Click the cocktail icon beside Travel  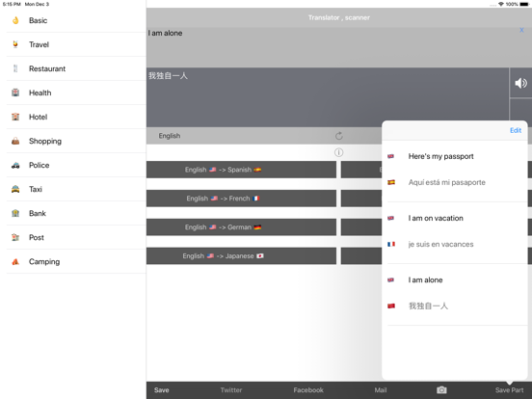coord(15,44)
